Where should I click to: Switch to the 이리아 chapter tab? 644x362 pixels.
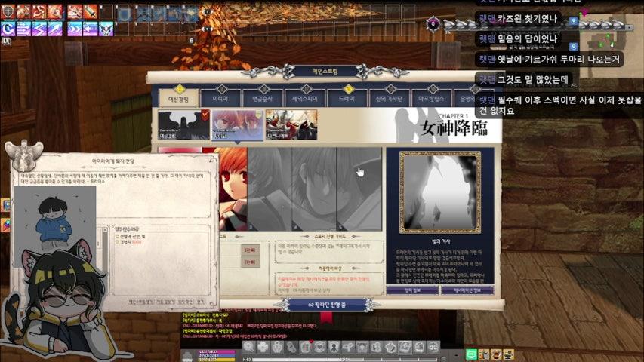220,99
